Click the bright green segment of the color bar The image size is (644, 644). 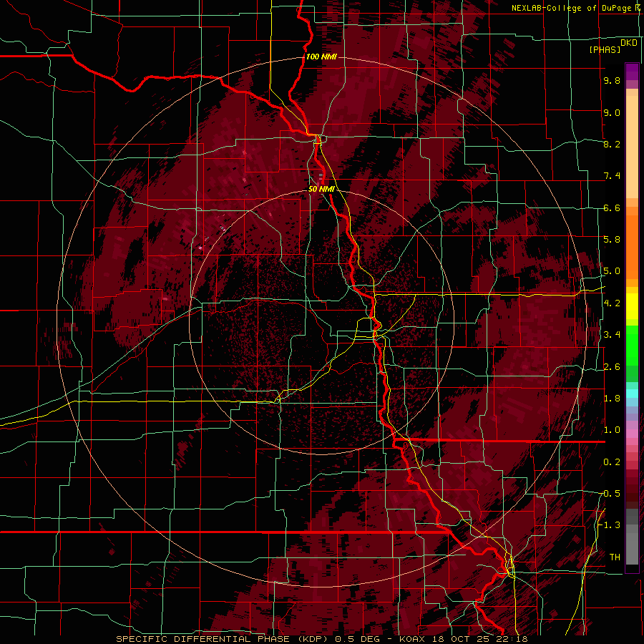(x=632, y=345)
